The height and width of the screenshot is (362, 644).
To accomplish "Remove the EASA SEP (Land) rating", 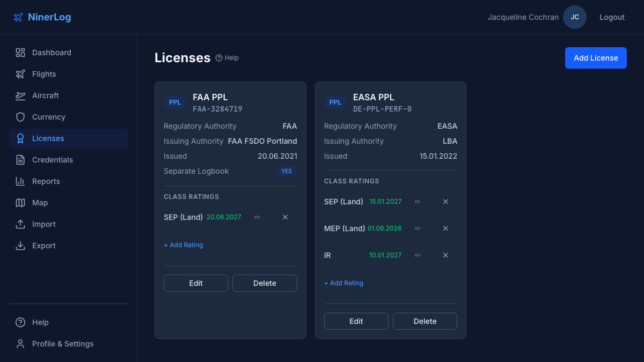I will point(445,202).
